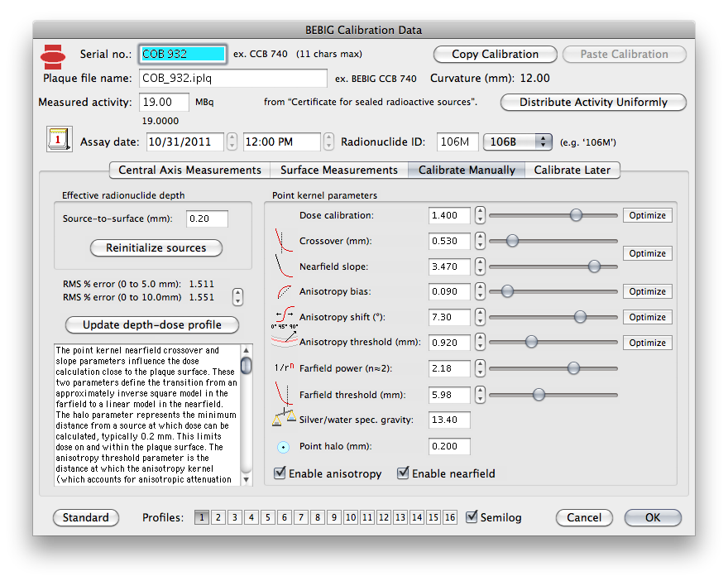Viewport: 728px width, 581px height.
Task: Click the Nearfield slope curve icon
Action: click(x=283, y=266)
